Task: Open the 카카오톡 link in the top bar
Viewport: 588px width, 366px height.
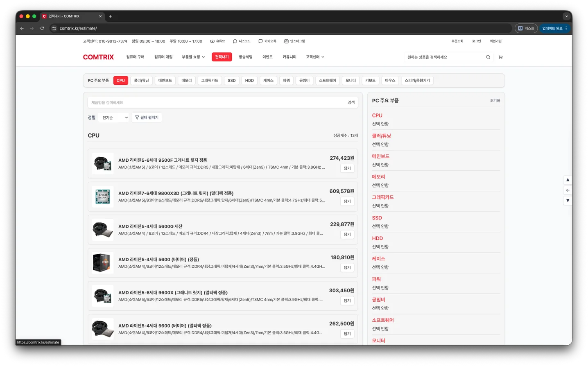Action: coord(267,41)
